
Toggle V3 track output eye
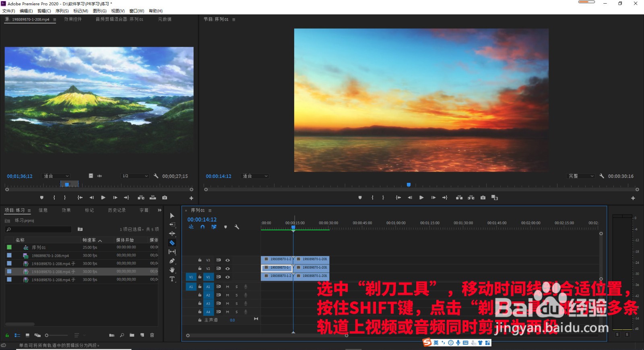[x=227, y=260]
